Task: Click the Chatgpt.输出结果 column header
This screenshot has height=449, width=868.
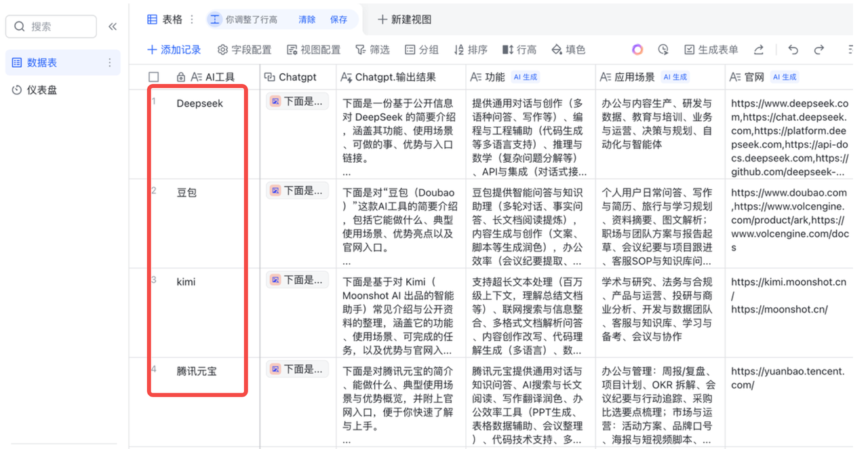Action: pos(401,77)
